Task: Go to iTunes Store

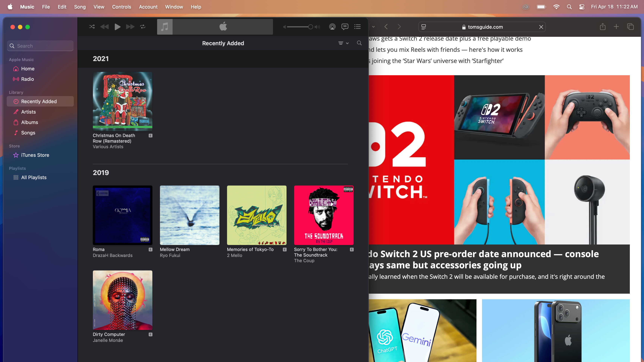Action: [35, 155]
